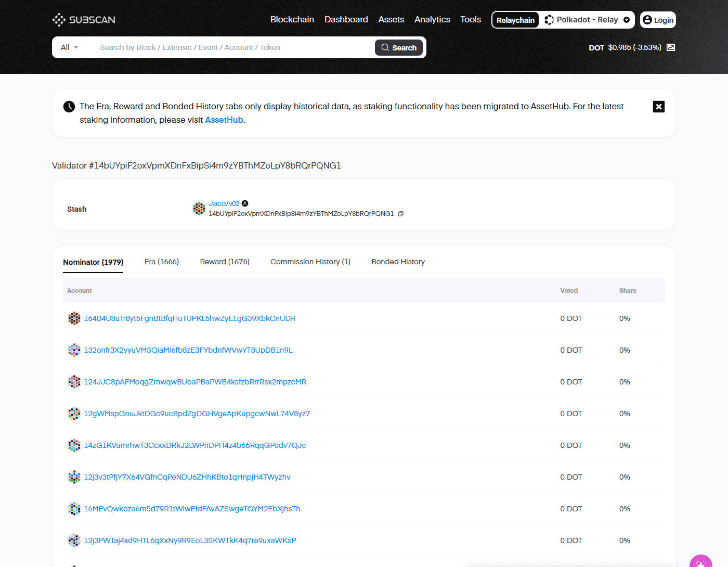Open account 132onfr3X2yyuVMSQiaMi6fb8zE3FYbdnfWVwYT8UpDB1n9L

[188, 350]
